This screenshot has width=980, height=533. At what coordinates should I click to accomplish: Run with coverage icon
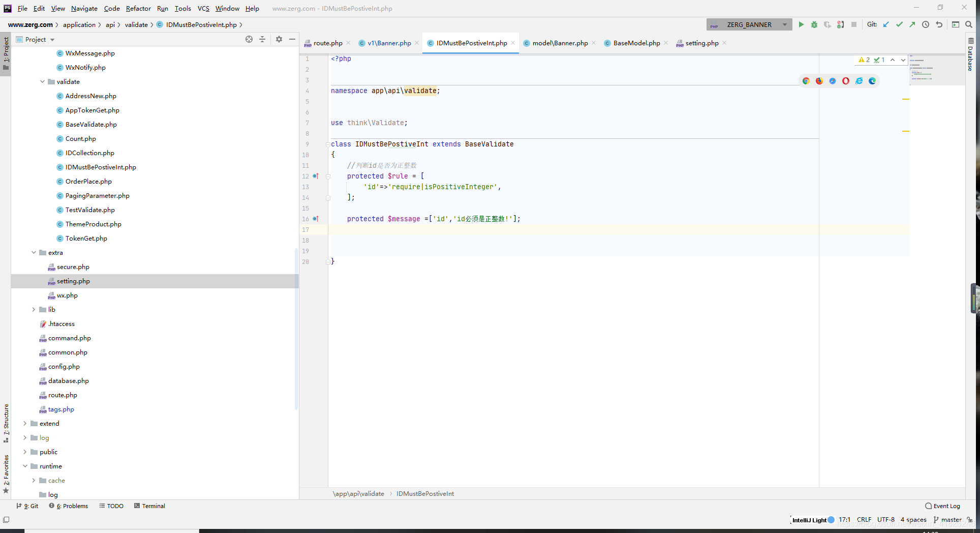(828, 24)
